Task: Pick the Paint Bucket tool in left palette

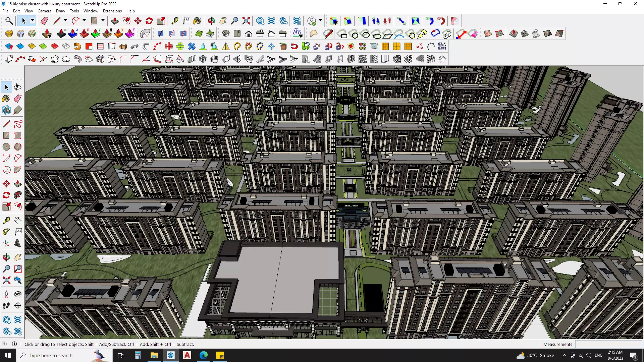Action: click(x=6, y=98)
